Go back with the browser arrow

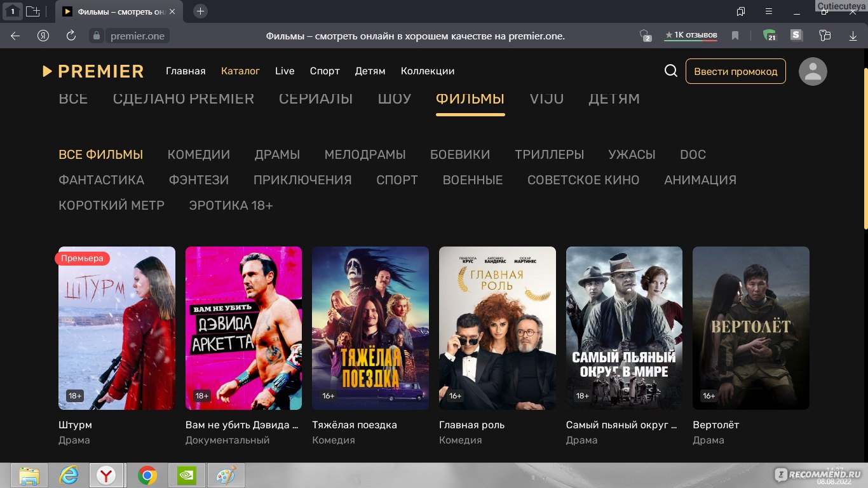pos(15,36)
